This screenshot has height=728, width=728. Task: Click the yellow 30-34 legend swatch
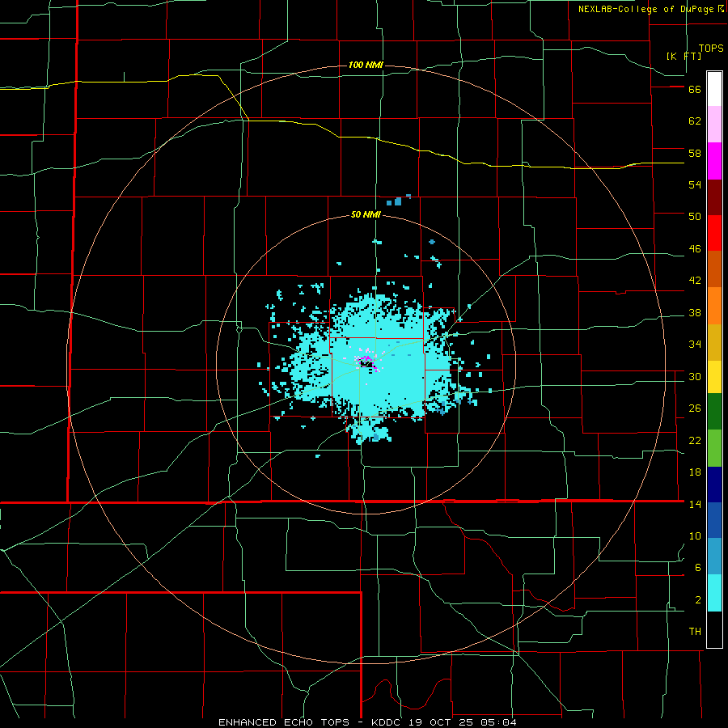(x=714, y=376)
